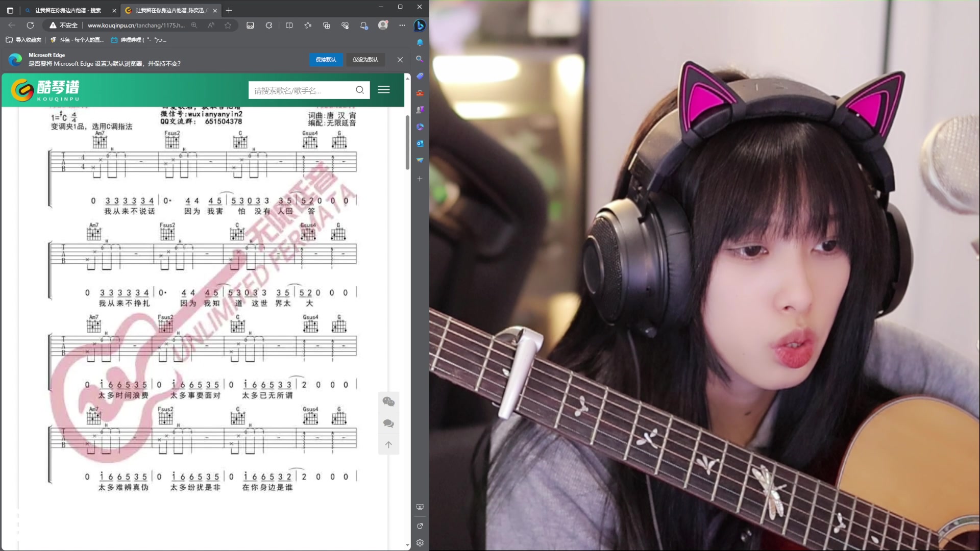Activate the read aloud icon
This screenshot has width=980, height=551.
tap(211, 25)
